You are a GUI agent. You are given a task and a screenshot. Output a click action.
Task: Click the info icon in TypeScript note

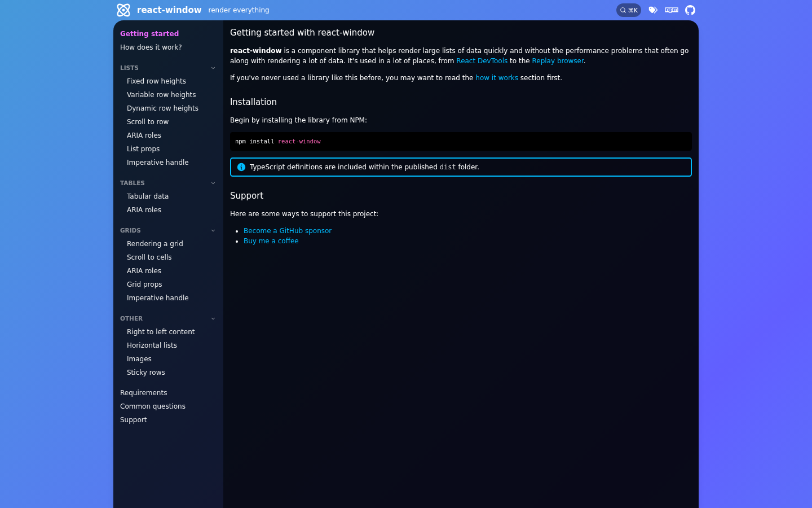[241, 167]
